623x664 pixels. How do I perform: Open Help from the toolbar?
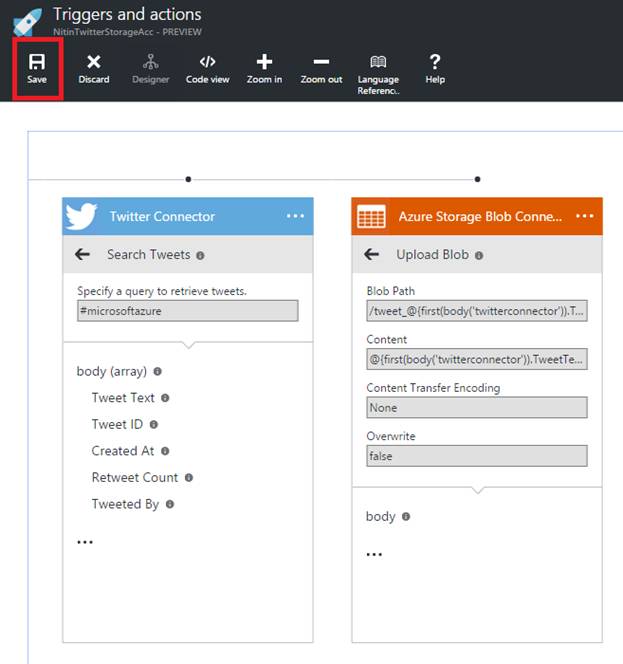(x=435, y=69)
